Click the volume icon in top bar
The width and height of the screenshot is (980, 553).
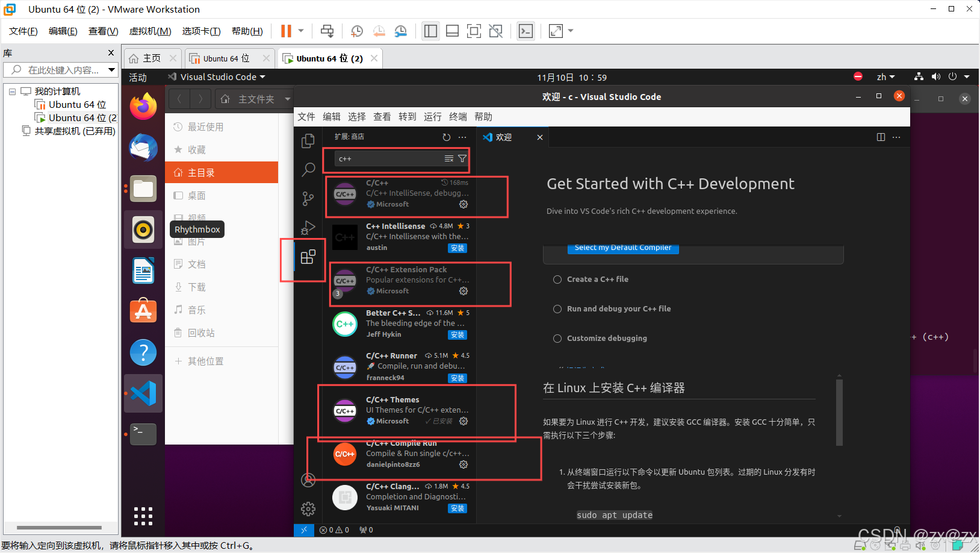[x=935, y=77]
